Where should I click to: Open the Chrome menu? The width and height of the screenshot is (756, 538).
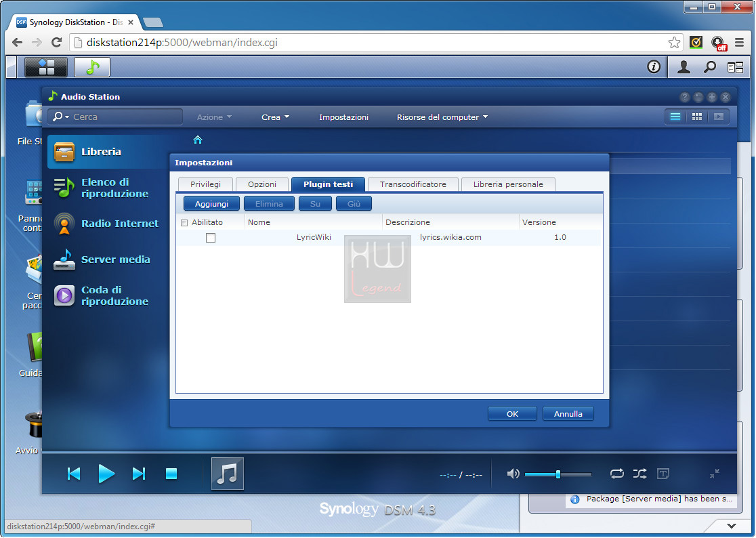click(739, 43)
